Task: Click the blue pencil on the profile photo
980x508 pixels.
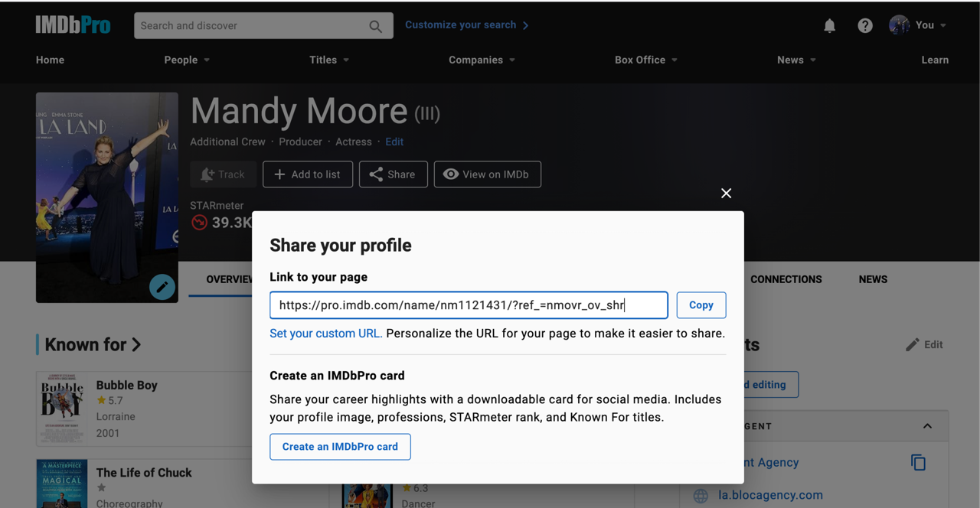Action: coord(162,287)
